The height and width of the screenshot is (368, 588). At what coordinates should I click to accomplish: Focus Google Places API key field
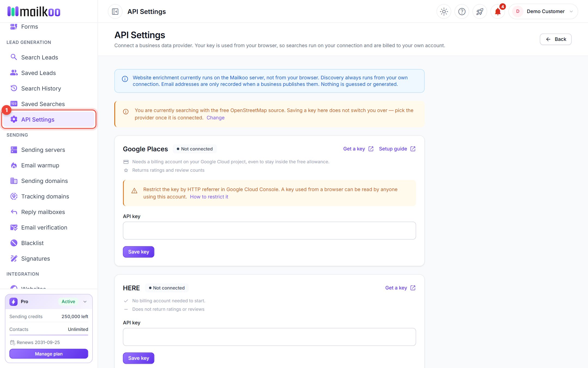tap(269, 231)
